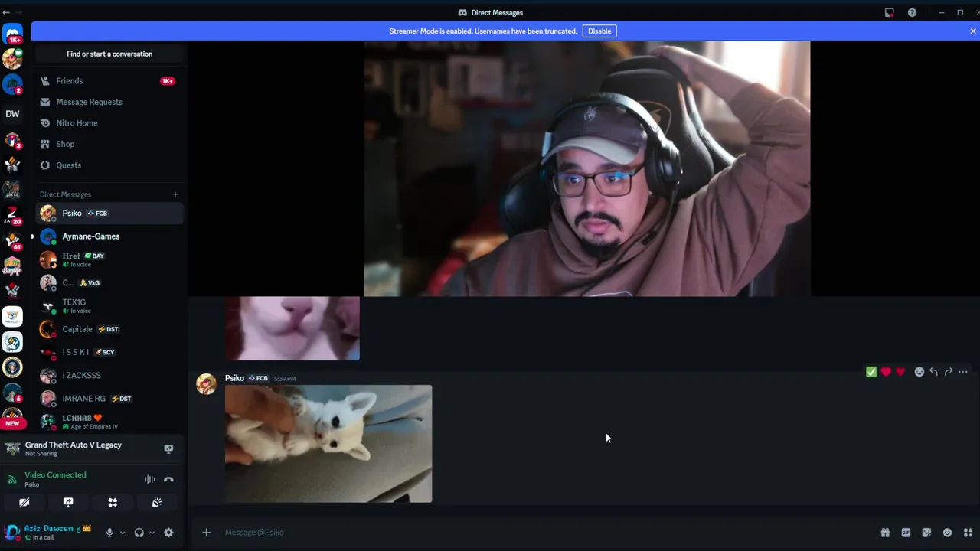
Task: Open the Psiko direct message
Action: click(x=109, y=214)
